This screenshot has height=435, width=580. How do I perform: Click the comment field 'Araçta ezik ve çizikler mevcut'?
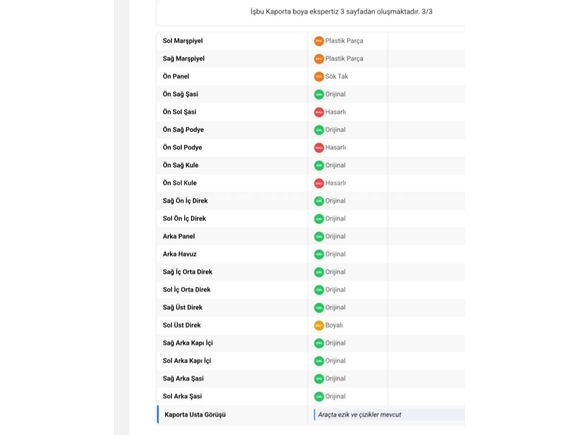tap(389, 415)
